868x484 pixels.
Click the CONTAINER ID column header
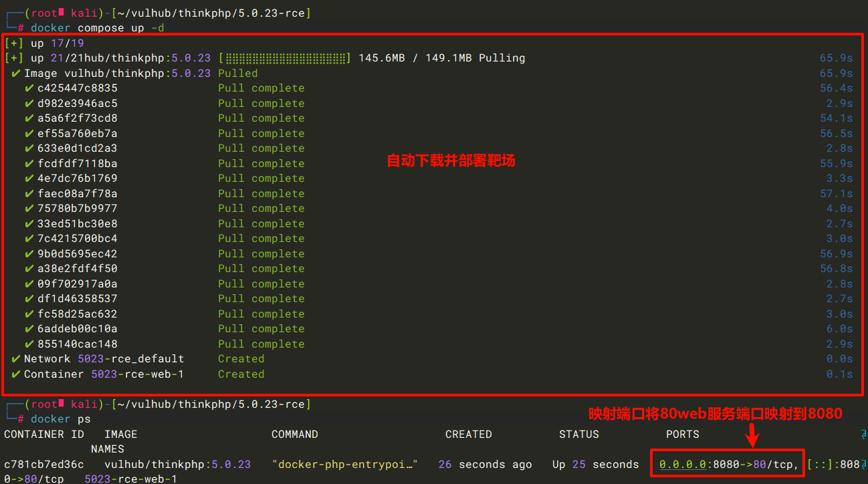[x=44, y=435]
